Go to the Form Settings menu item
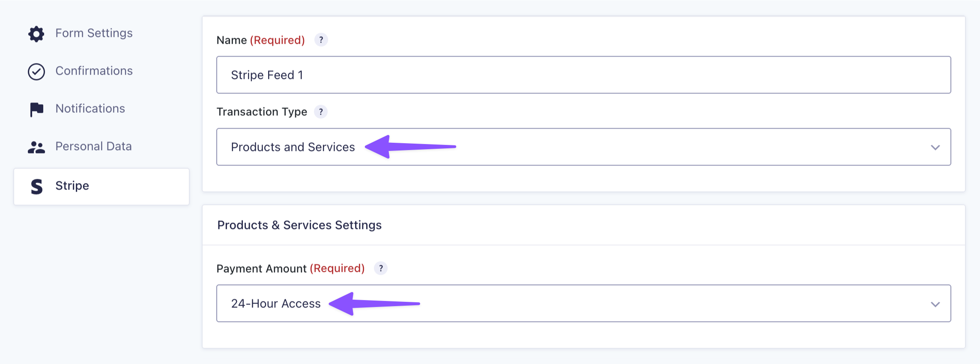The width and height of the screenshot is (980, 364). 94,33
